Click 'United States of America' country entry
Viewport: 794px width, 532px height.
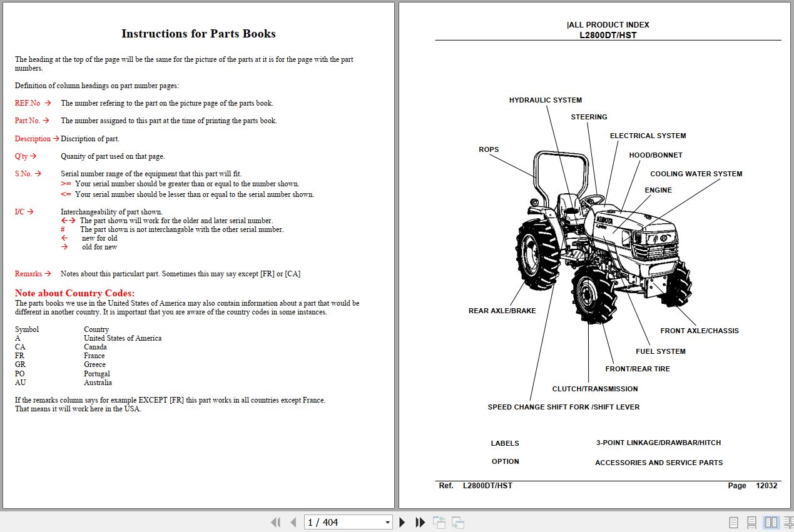pyautogui.click(x=123, y=338)
